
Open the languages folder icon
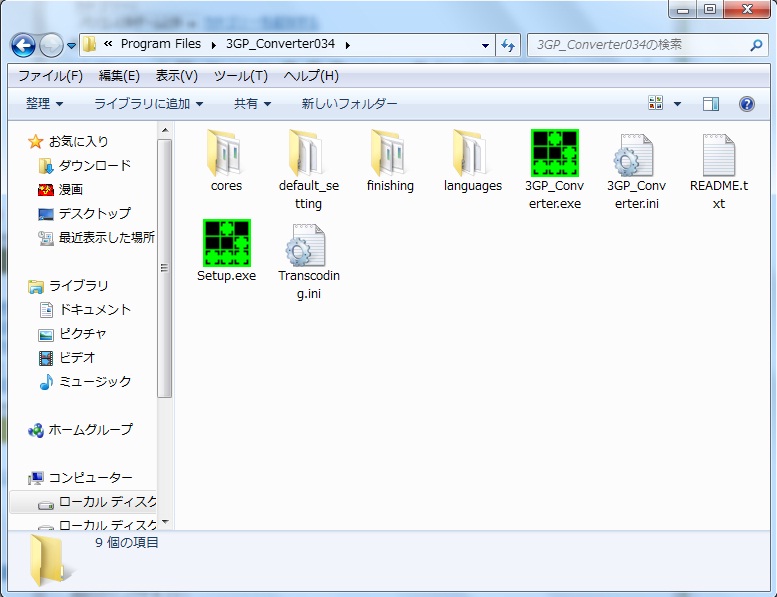tap(472, 153)
